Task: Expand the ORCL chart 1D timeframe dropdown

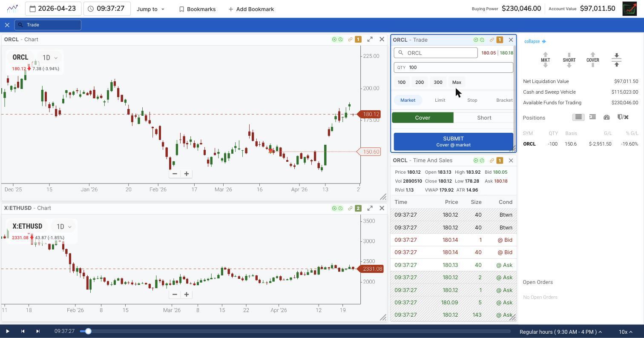Action: point(50,57)
